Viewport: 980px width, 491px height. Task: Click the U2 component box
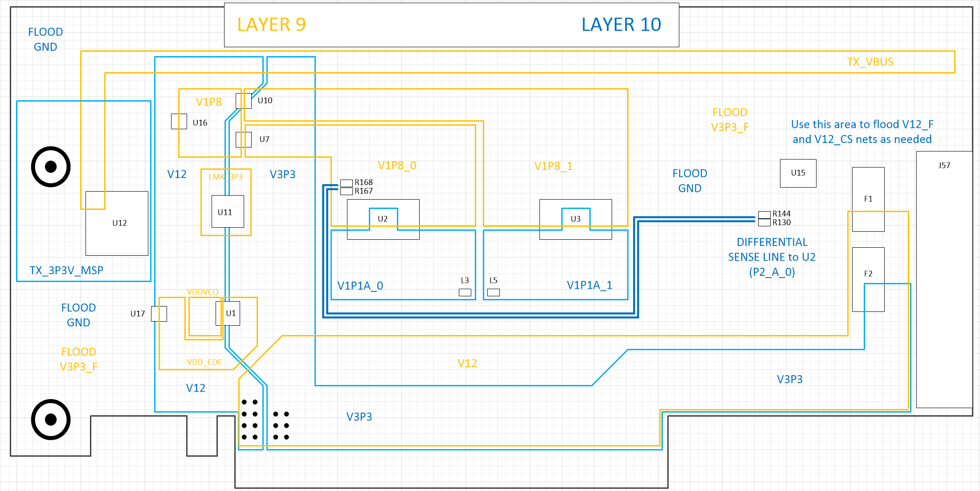[383, 219]
